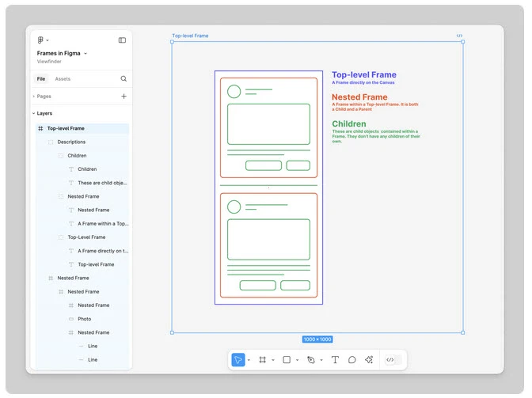
Task: Select the Rectangle shape tool
Action: coord(287,360)
